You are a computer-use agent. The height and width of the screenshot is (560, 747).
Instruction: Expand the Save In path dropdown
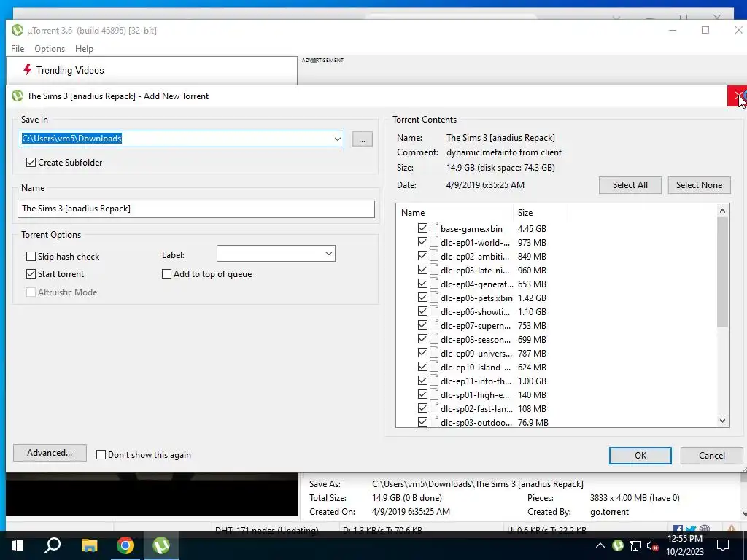[x=337, y=139]
